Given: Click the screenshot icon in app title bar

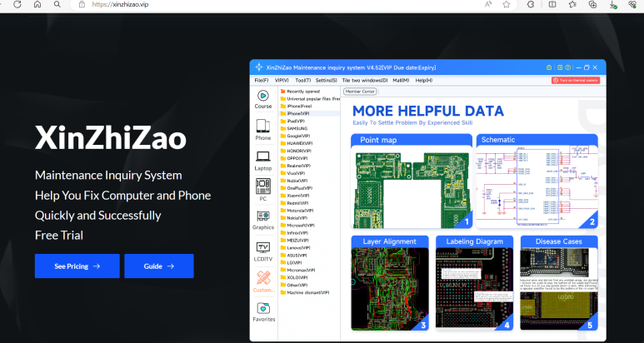Looking at the screenshot, I should coord(560,67).
